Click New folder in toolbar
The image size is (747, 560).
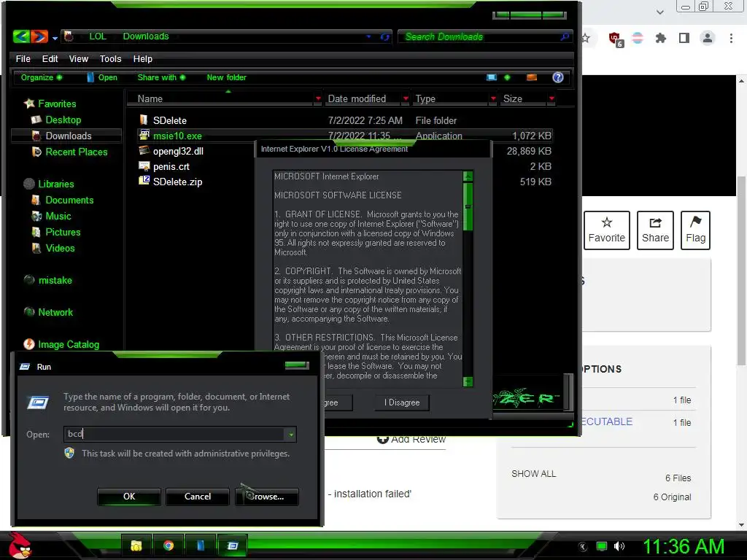pyautogui.click(x=226, y=77)
